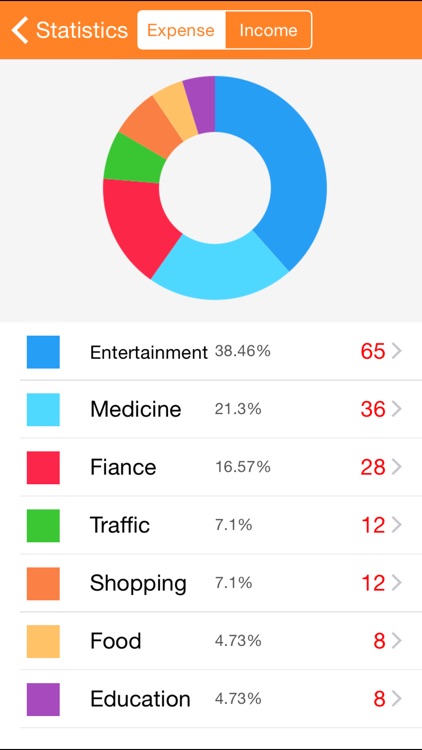The height and width of the screenshot is (750, 422).
Task: Select the Expense tab
Action: pos(181,30)
